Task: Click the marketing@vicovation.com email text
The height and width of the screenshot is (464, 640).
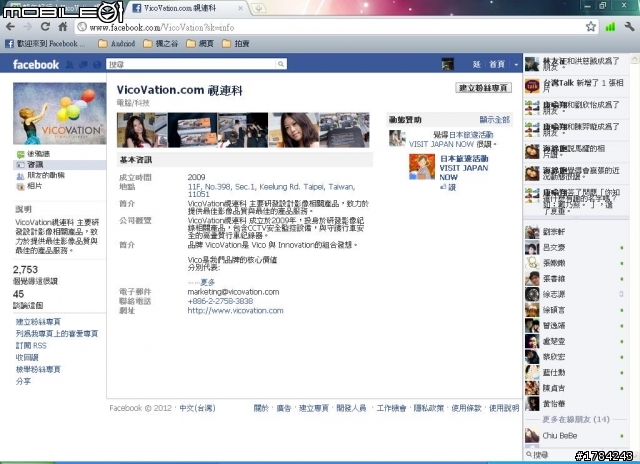Action: (x=233, y=292)
